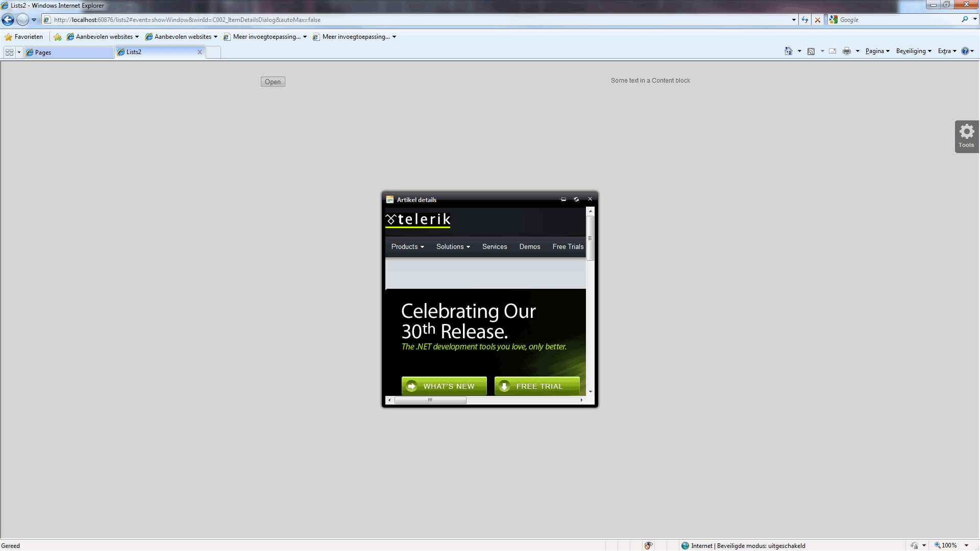Click the dialog scroll up arrow
This screenshot has height=551, width=980.
tap(591, 211)
